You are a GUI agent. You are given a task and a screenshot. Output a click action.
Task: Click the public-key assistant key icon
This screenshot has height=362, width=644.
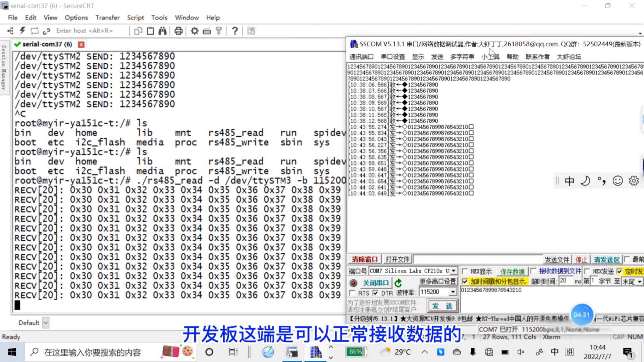pyautogui.click(x=219, y=31)
